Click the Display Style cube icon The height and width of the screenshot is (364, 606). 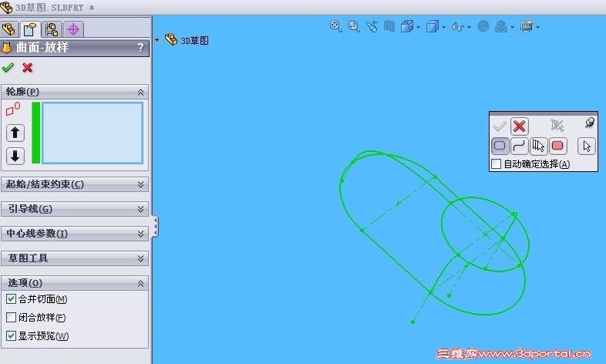pos(433,26)
